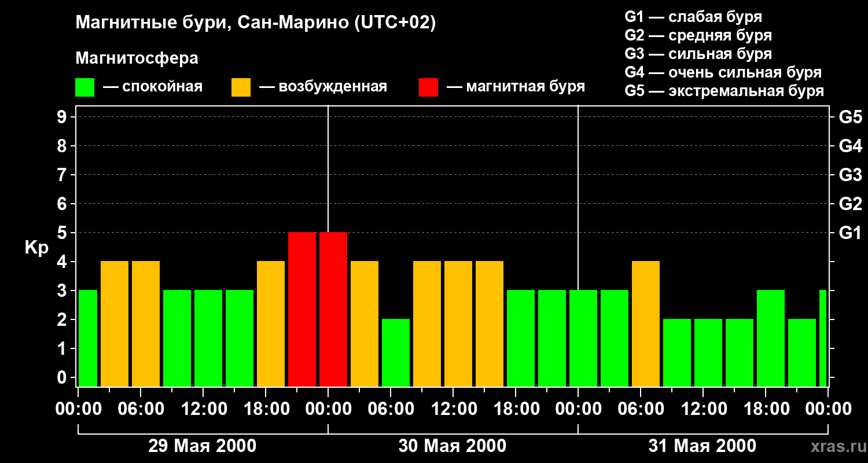Click the '— спокойная' legend label
This screenshot has height=463, width=868.
coord(153,87)
